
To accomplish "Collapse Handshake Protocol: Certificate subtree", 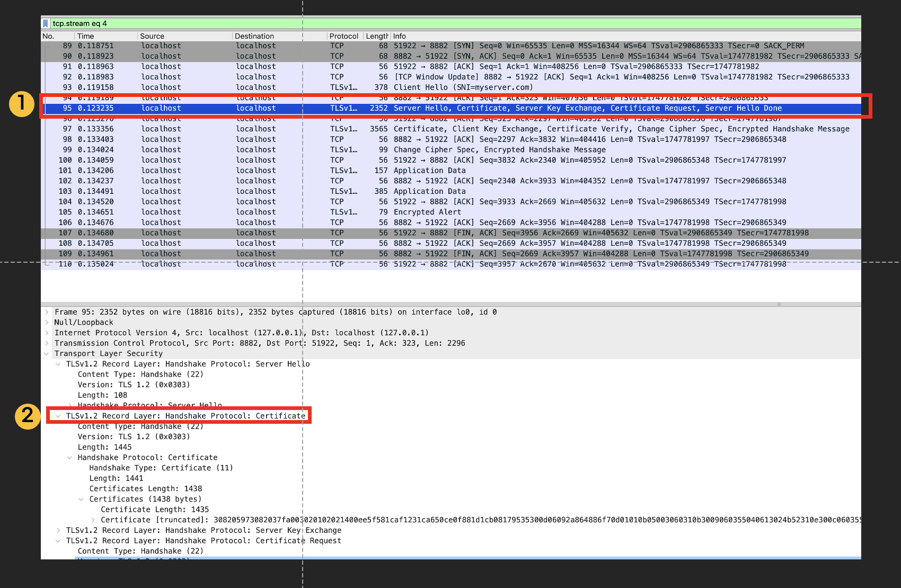I will click(x=69, y=458).
